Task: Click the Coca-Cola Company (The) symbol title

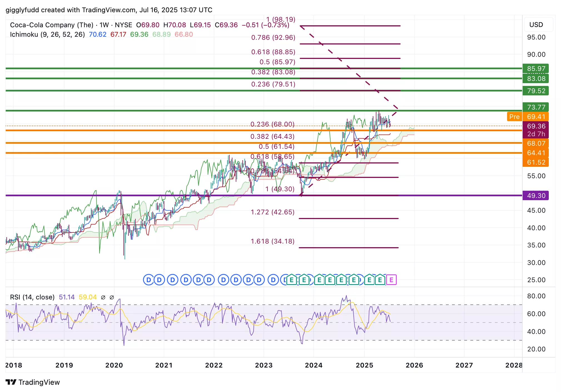Action: tap(52, 25)
